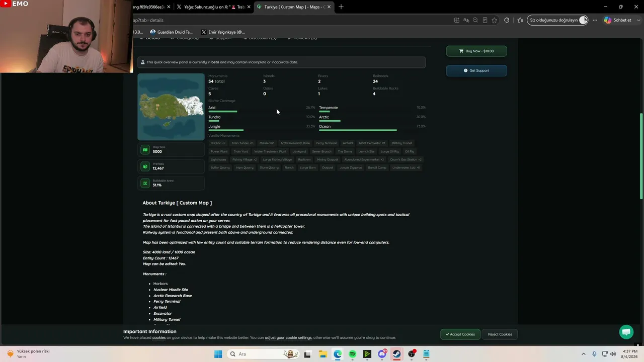Screen dimensions: 644x362
Task: Open the Guardian Druid bookmark
Action: click(171, 32)
